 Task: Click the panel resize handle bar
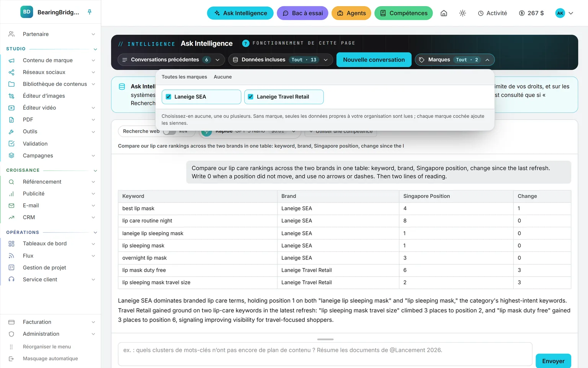point(325,339)
